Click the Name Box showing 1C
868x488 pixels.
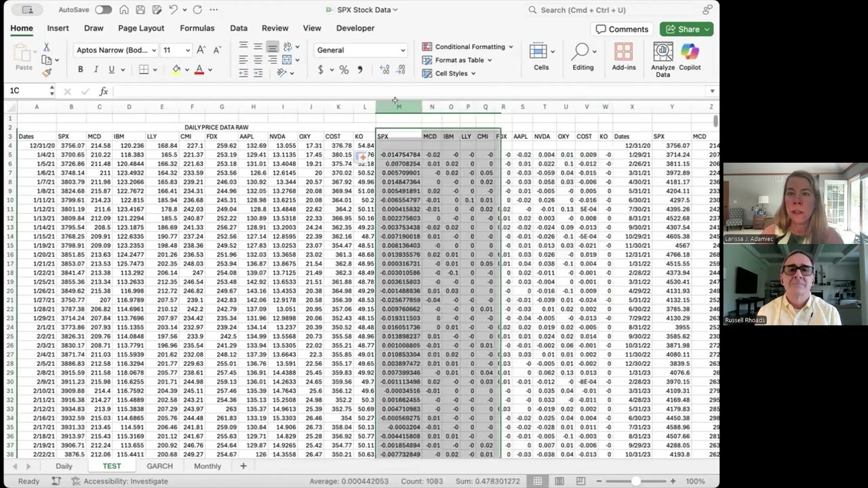point(31,91)
